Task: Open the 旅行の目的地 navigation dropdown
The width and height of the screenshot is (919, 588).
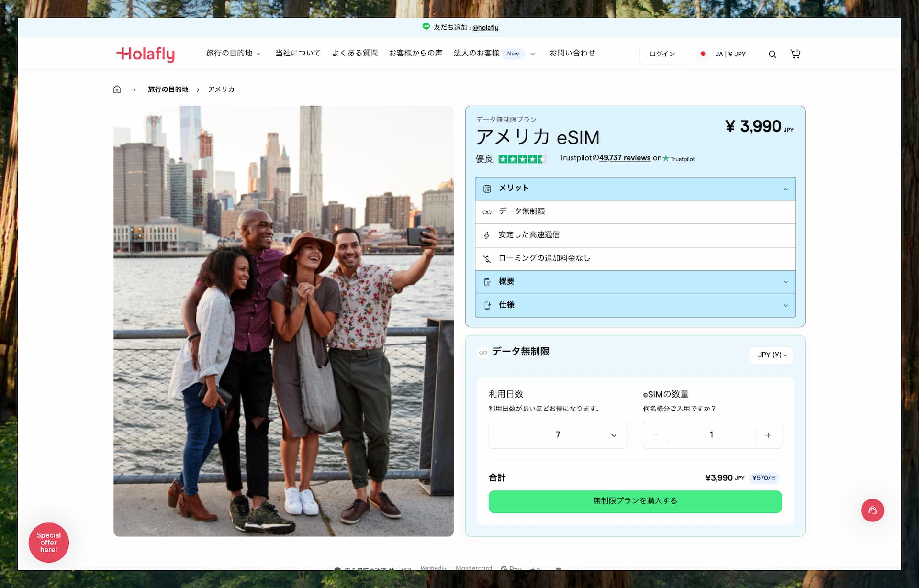Action: pos(233,53)
